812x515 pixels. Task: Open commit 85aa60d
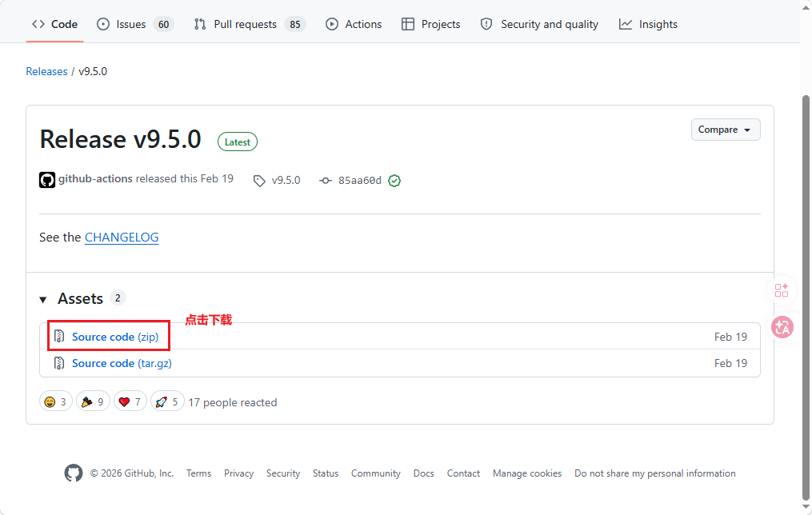click(x=359, y=180)
